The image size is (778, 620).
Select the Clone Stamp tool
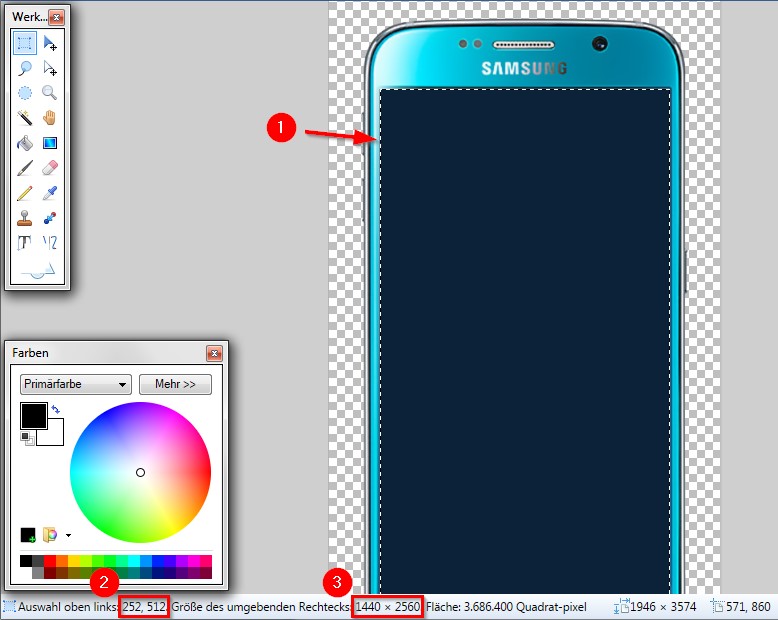24,218
